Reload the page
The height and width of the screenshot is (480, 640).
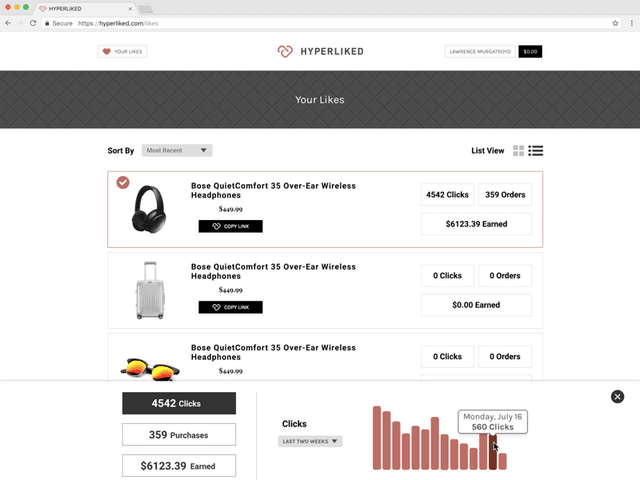34,22
